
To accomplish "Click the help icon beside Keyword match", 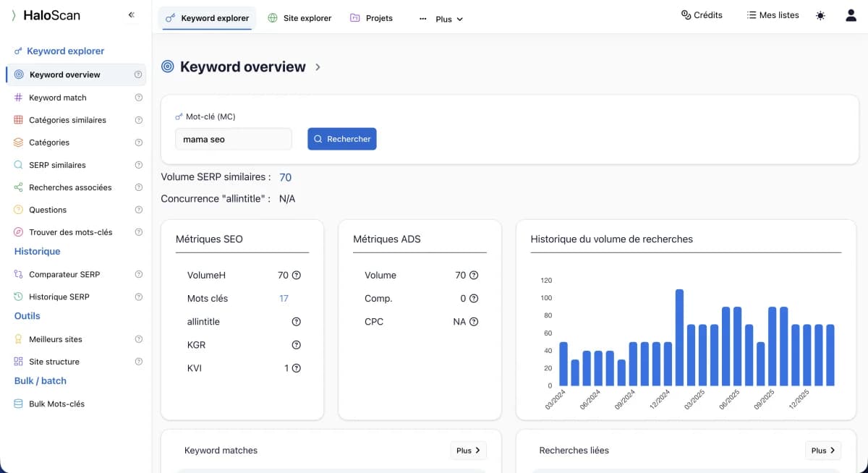I will pos(138,97).
